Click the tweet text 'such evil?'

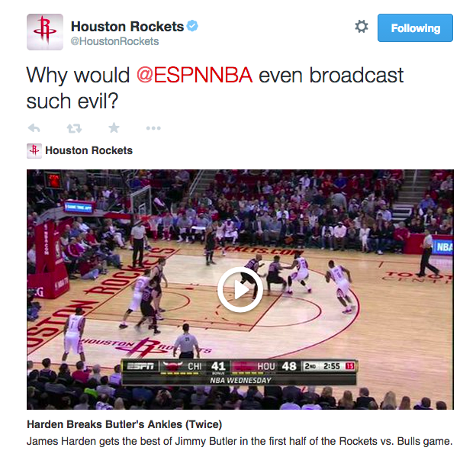click(x=72, y=101)
